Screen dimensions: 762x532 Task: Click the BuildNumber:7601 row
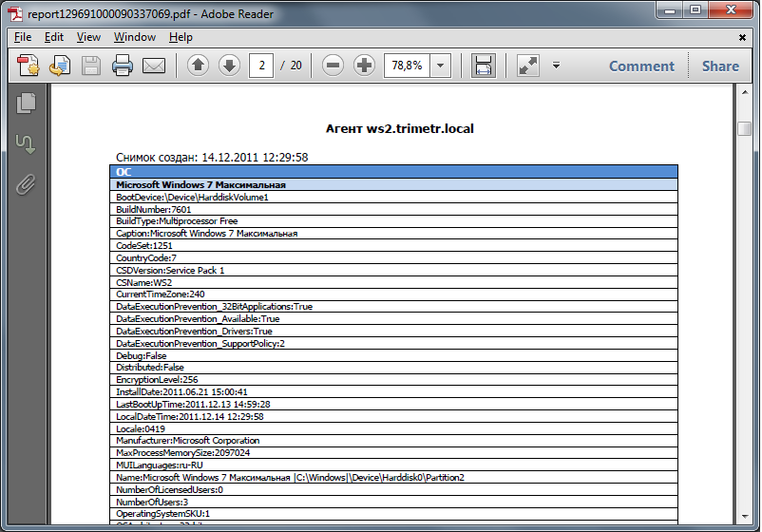click(x=393, y=209)
